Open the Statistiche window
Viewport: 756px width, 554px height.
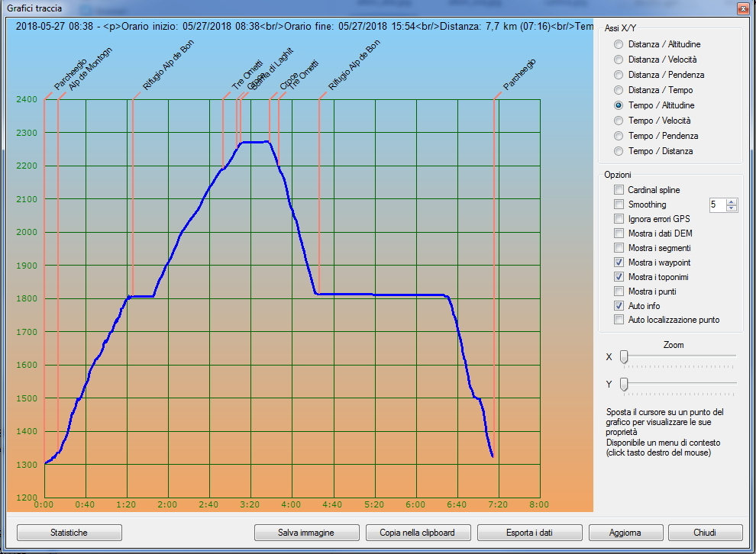tap(69, 533)
